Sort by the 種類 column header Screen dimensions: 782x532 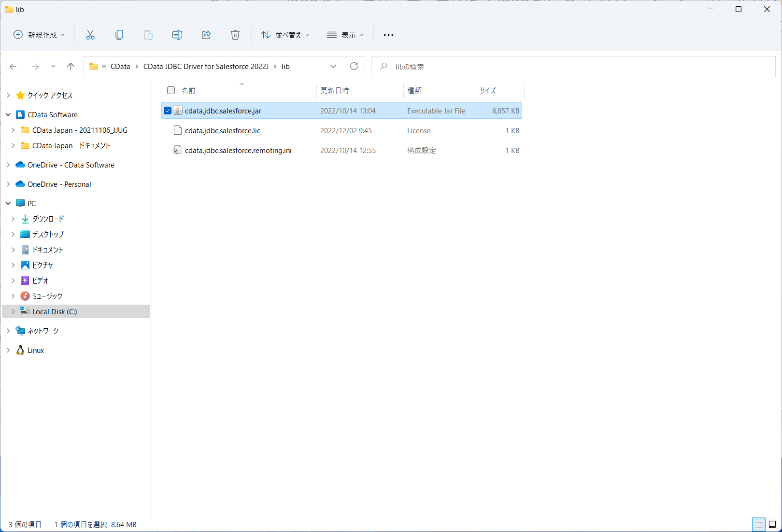(414, 90)
